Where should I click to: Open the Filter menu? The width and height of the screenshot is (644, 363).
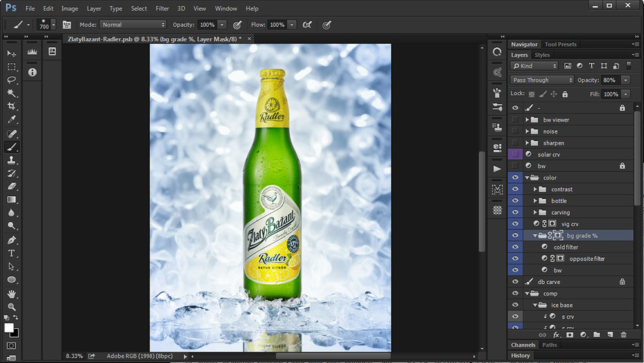pos(162,8)
